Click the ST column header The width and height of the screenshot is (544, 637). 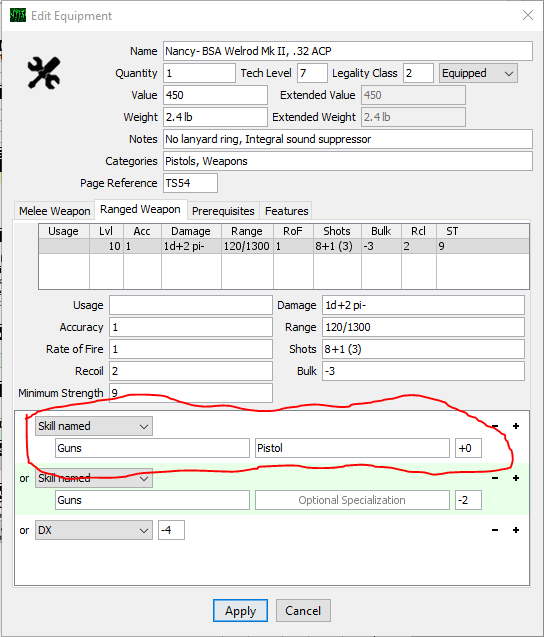(452, 231)
